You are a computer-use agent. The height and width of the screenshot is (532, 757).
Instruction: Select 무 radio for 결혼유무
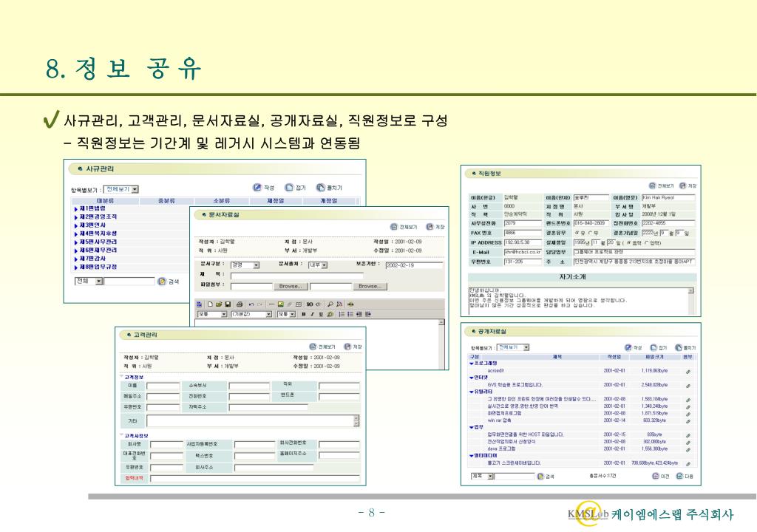pyautogui.click(x=590, y=233)
